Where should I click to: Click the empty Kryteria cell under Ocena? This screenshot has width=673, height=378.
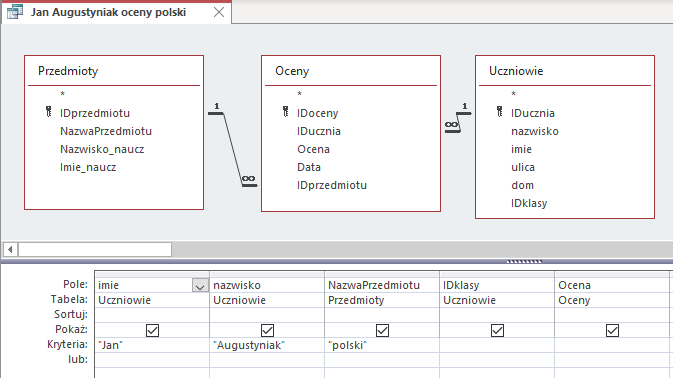(612, 345)
